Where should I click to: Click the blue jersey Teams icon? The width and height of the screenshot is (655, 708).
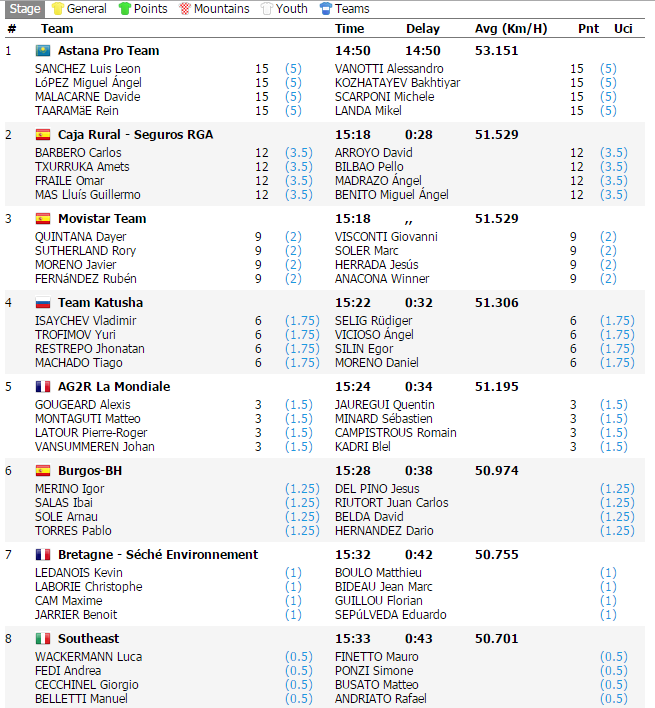[x=326, y=9]
